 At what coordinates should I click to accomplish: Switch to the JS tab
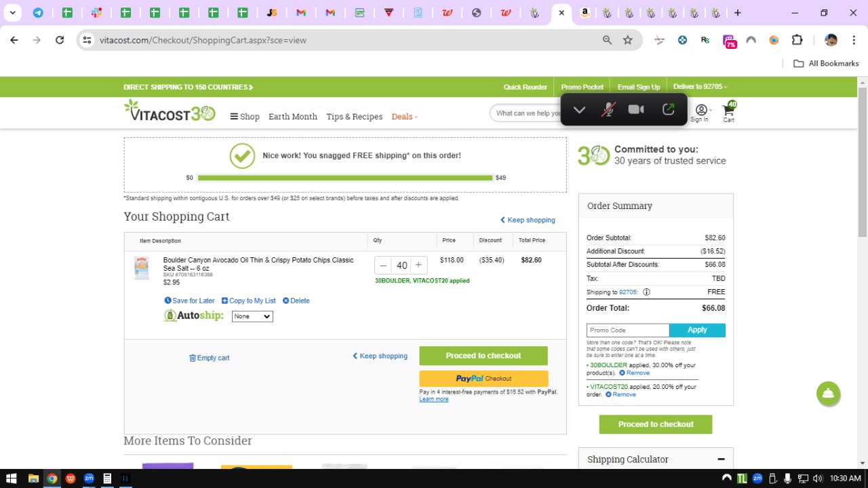tap(271, 12)
